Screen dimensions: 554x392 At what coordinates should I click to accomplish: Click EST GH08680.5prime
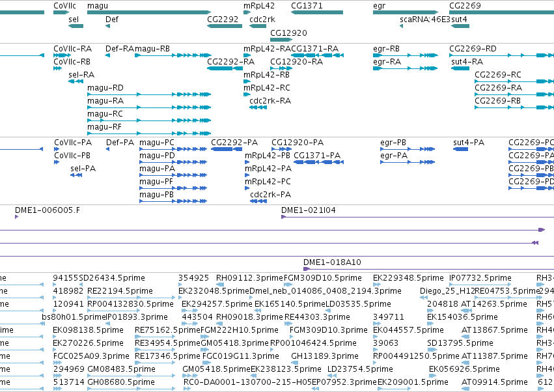click(x=121, y=382)
